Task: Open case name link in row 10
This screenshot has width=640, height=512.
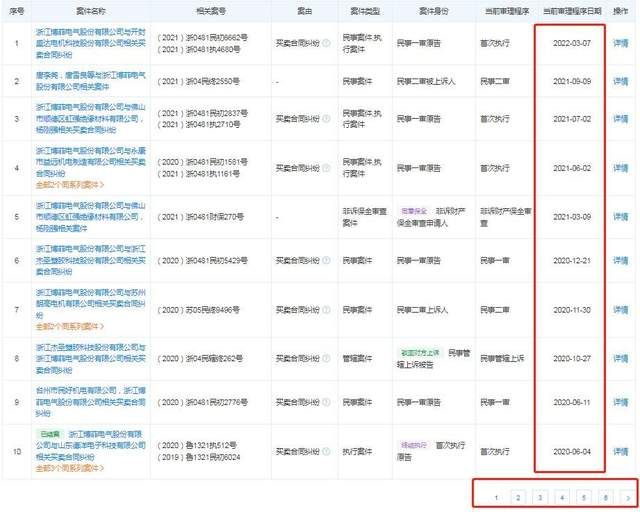Action: pyautogui.click(x=91, y=445)
